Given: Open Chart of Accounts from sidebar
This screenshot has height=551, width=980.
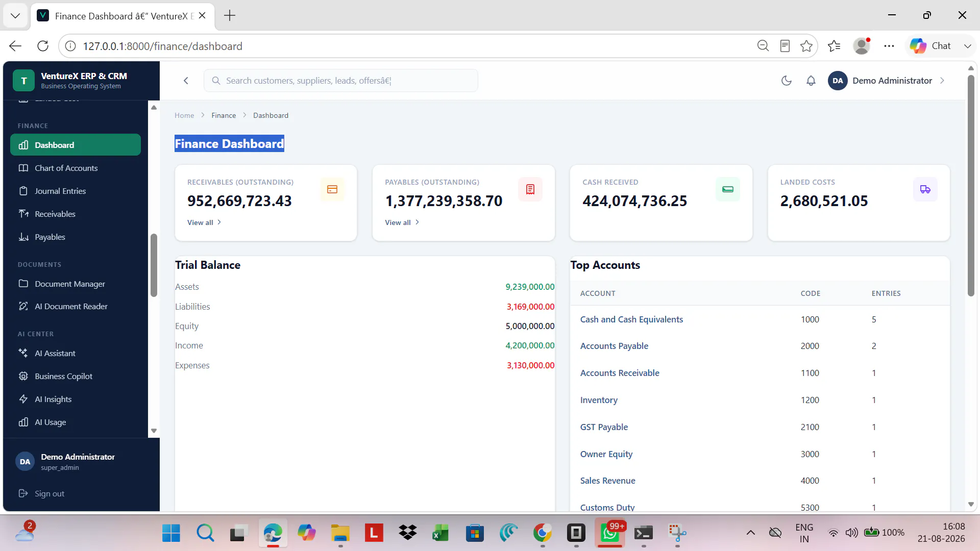Looking at the screenshot, I should (x=76, y=168).
